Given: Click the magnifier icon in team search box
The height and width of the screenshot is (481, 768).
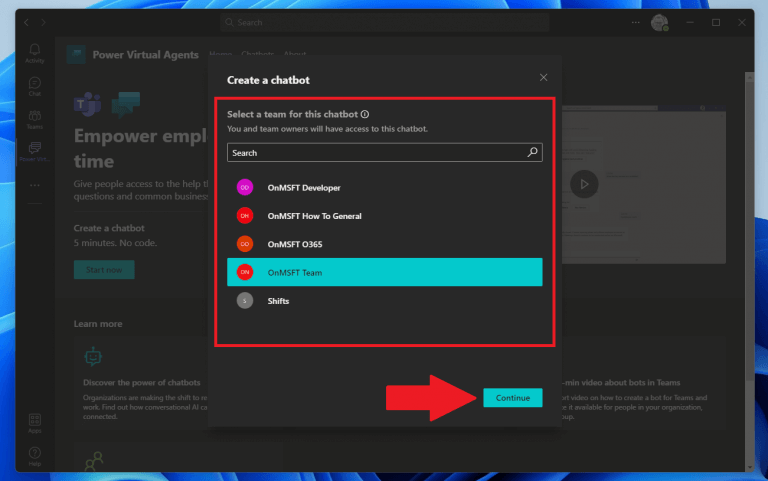Looking at the screenshot, I should click(532, 152).
